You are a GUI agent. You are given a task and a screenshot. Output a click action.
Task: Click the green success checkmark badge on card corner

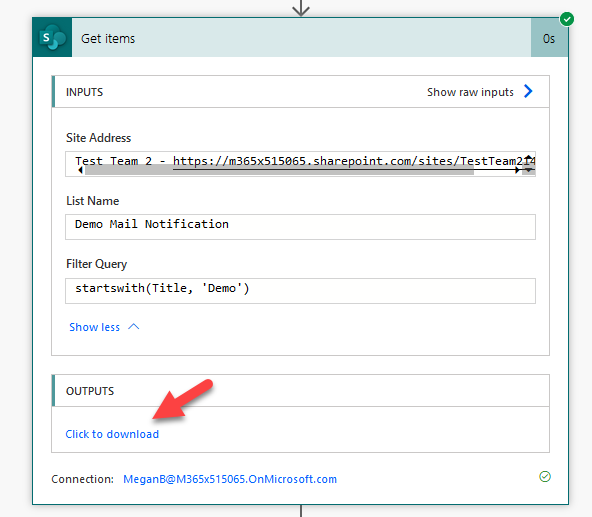[x=567, y=19]
